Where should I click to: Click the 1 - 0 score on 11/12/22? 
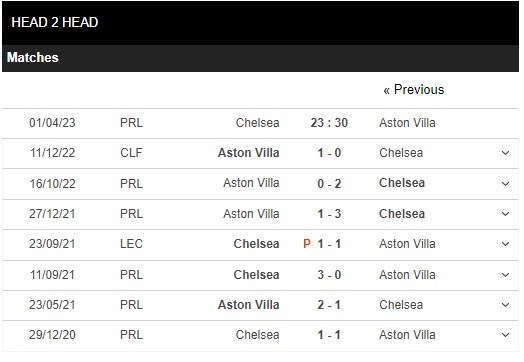(329, 153)
